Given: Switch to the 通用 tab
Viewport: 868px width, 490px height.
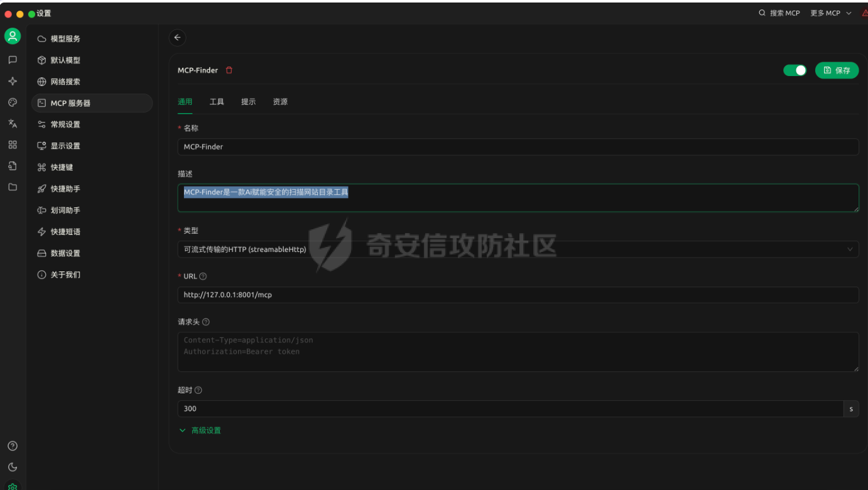Looking at the screenshot, I should 185,102.
